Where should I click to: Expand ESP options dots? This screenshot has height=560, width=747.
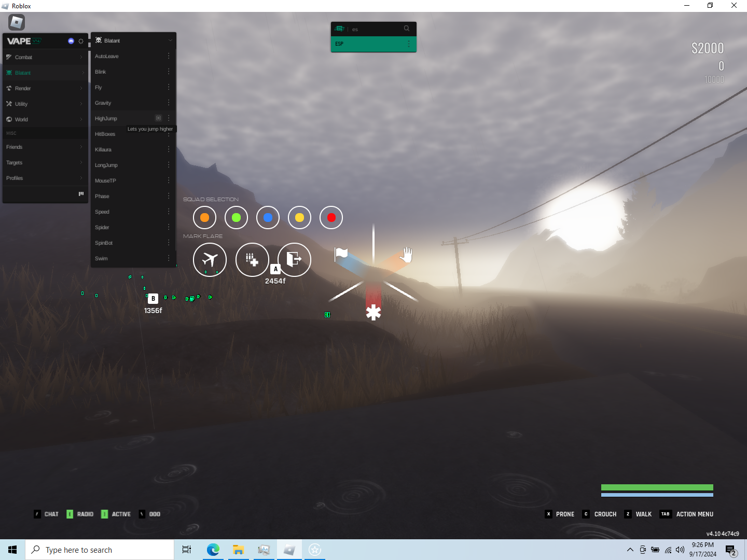tap(409, 44)
